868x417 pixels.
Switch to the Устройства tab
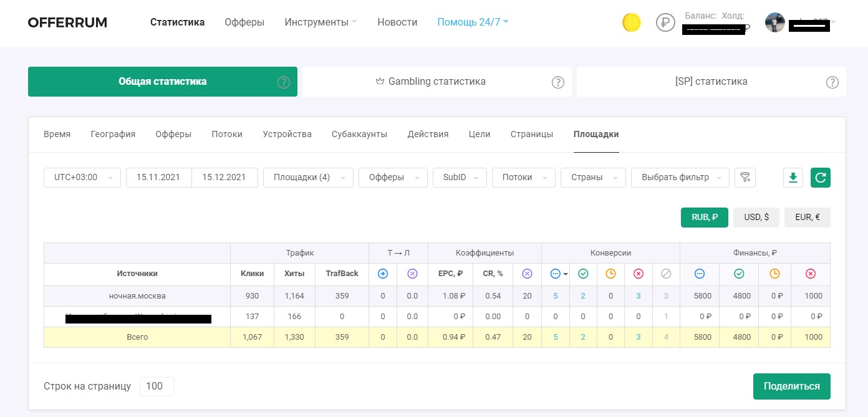287,134
